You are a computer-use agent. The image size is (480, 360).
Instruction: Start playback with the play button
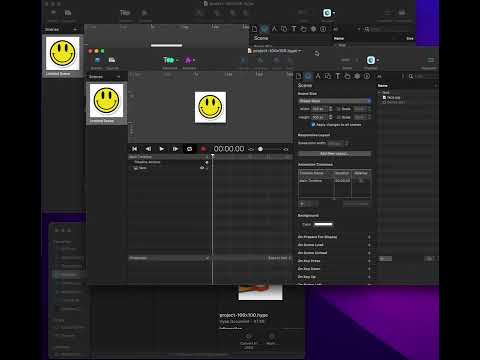click(x=162, y=149)
